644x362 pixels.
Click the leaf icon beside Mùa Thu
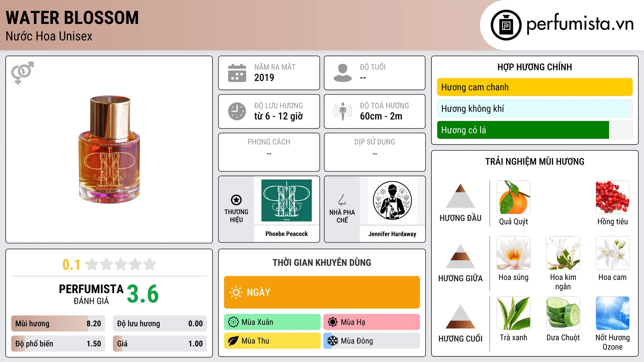233,341
